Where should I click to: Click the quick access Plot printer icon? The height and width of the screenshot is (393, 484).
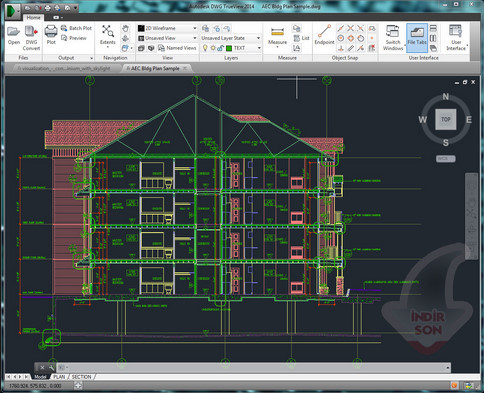[47, 7]
